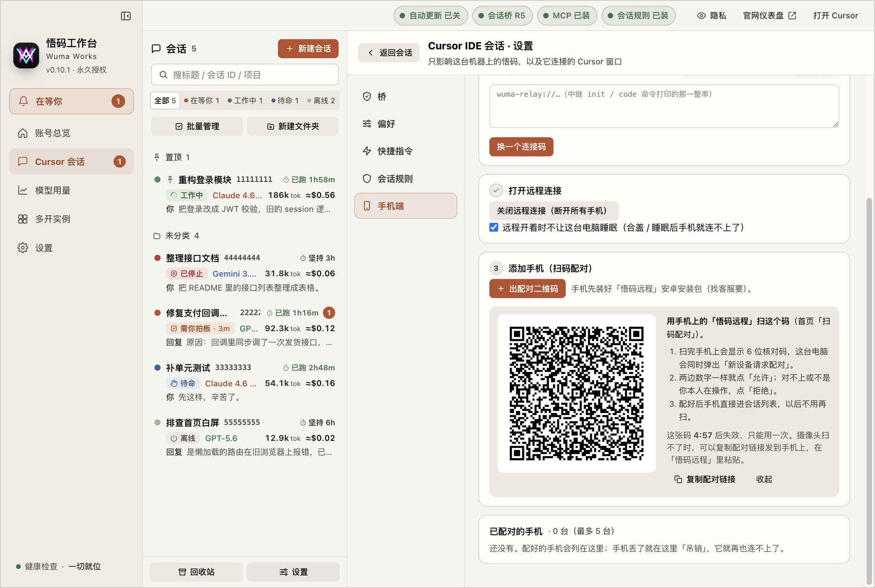Image resolution: width=875 pixels, height=588 pixels.
Task: Click the settings panel vertical scrollbar
Action: point(869,391)
